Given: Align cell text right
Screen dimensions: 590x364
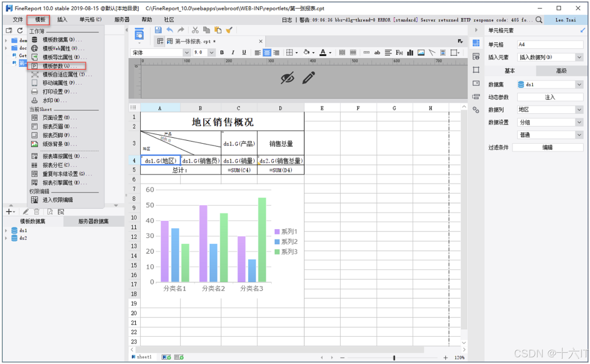Looking at the screenshot, I should pos(276,53).
